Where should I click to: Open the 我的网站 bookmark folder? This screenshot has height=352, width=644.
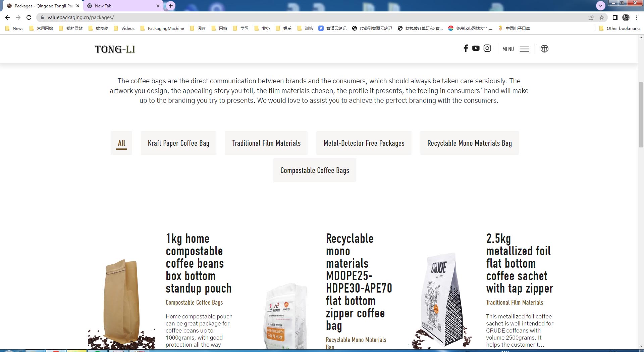coord(71,28)
